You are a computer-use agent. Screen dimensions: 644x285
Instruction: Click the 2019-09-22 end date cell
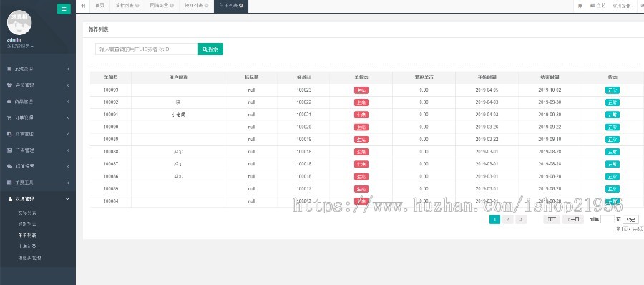pyautogui.click(x=550, y=127)
